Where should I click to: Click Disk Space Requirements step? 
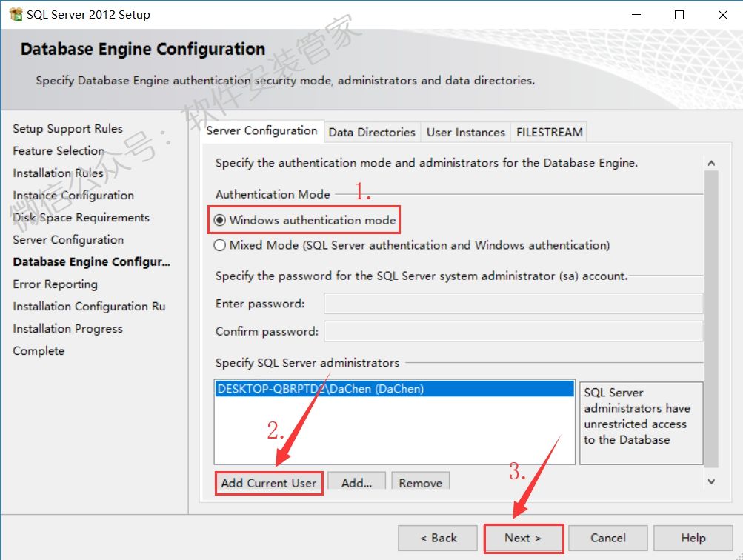(x=81, y=218)
